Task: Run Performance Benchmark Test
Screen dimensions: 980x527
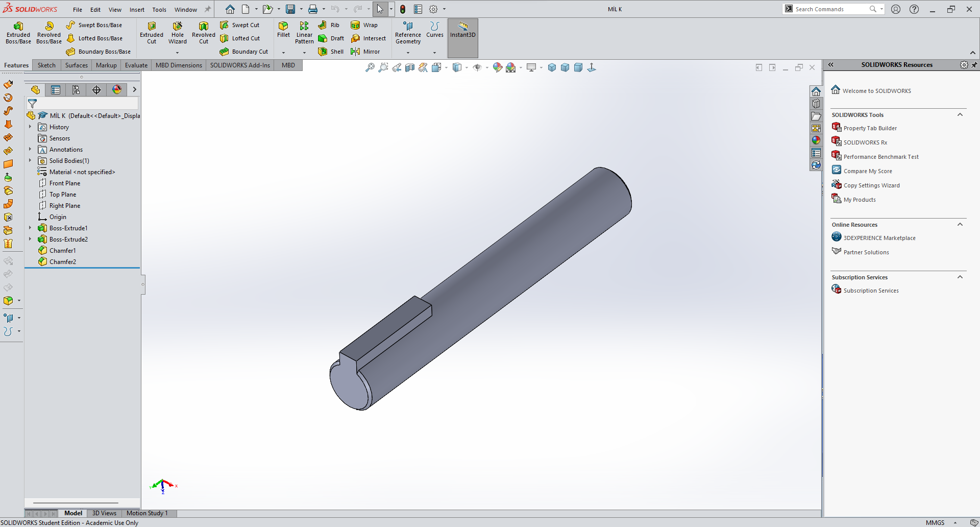Action: (881, 157)
